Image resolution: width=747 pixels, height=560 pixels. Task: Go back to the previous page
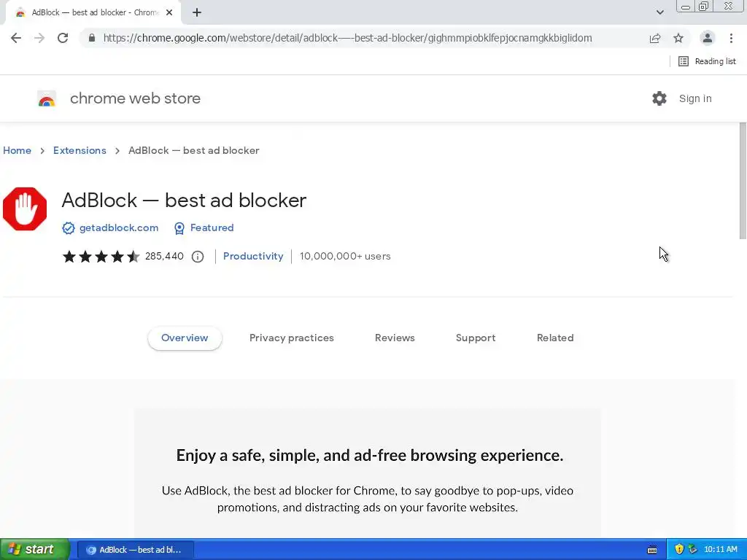point(16,38)
